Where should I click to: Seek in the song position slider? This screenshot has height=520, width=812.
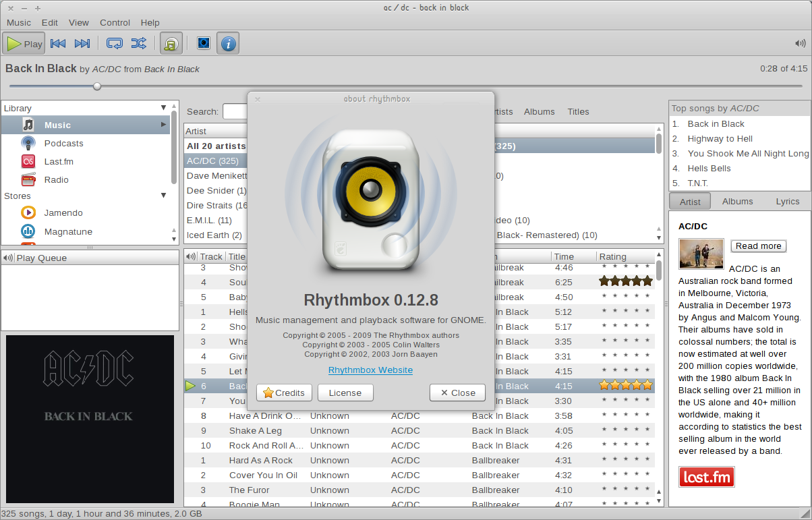(407, 86)
